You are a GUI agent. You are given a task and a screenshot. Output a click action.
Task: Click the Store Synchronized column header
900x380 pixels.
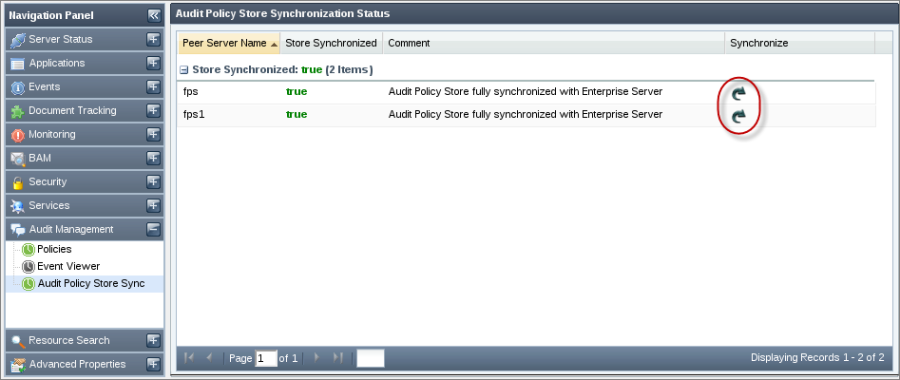(x=331, y=43)
